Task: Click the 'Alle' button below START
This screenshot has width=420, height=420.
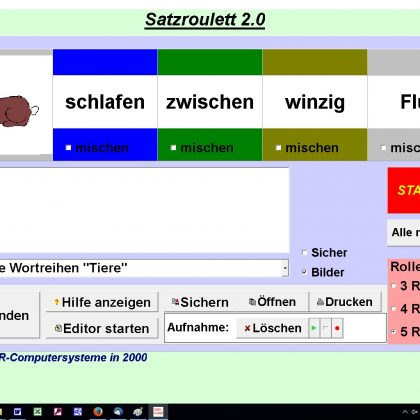Action: pyautogui.click(x=404, y=233)
